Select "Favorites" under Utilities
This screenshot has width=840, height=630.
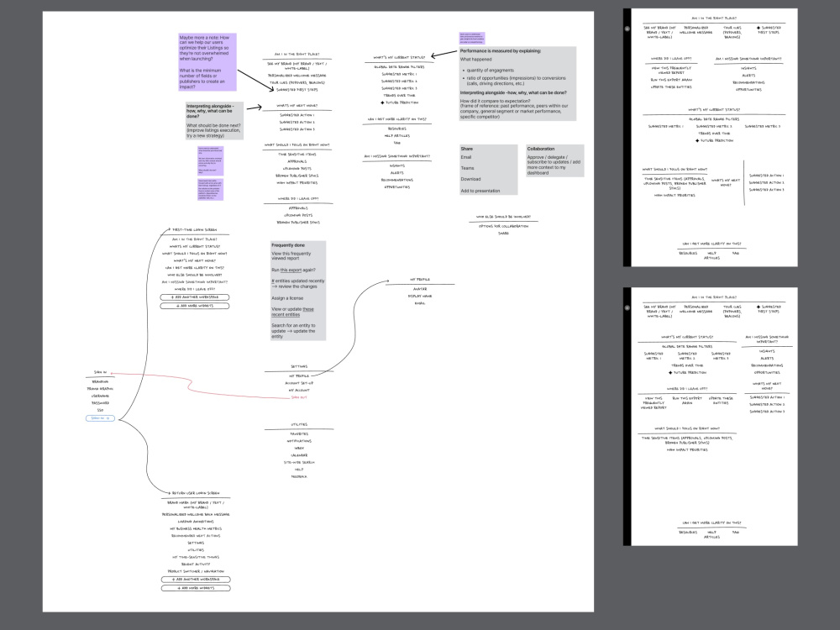299,434
